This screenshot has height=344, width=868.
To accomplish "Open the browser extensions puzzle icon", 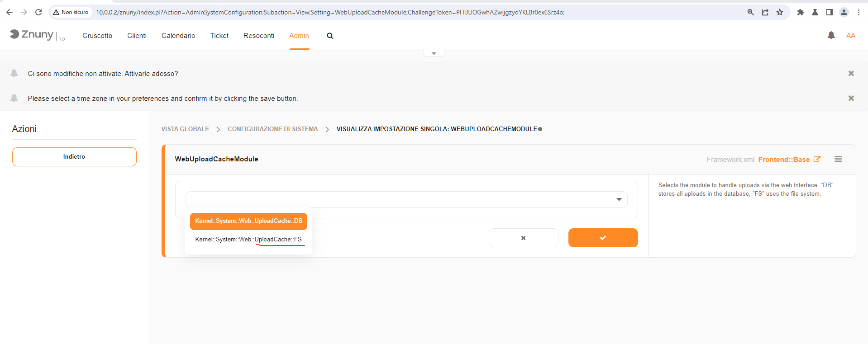I will point(801,12).
